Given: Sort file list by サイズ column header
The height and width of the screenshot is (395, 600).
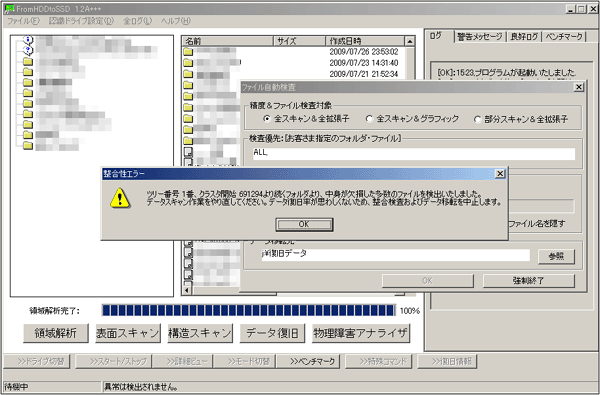Looking at the screenshot, I should (299, 41).
